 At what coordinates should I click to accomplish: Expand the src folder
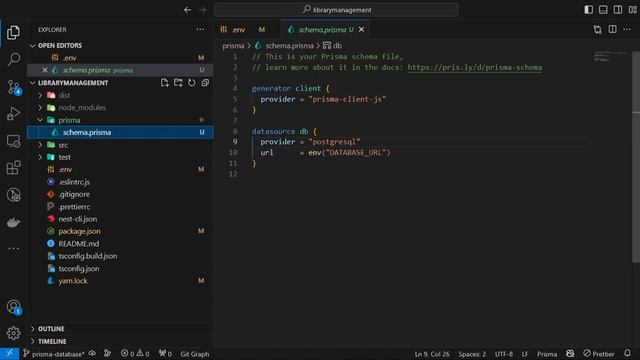40,145
